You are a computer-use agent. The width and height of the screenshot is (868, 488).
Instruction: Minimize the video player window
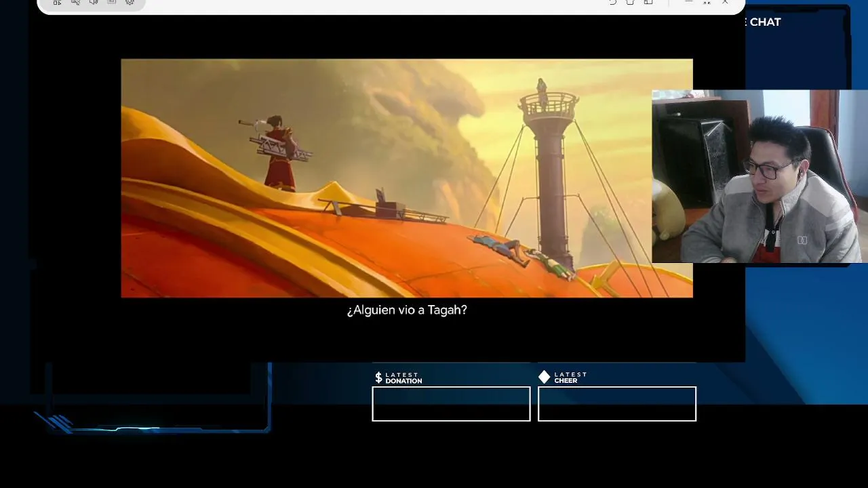tap(688, 2)
